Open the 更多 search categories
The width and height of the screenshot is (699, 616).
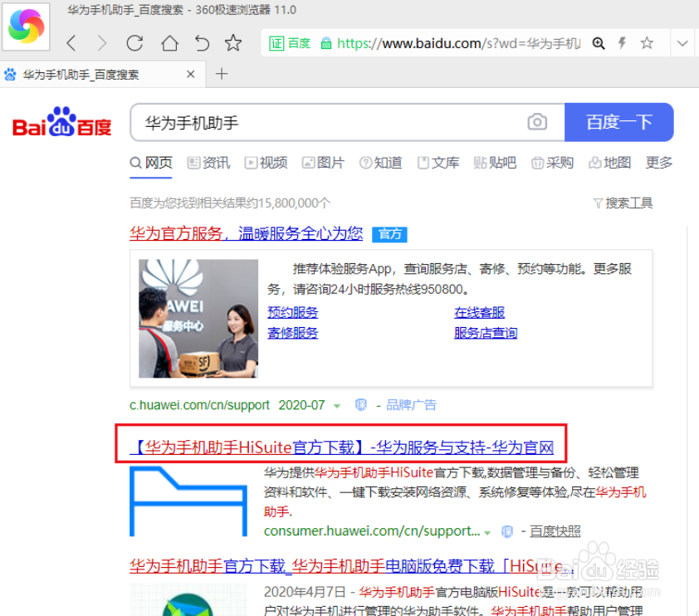coord(659,163)
